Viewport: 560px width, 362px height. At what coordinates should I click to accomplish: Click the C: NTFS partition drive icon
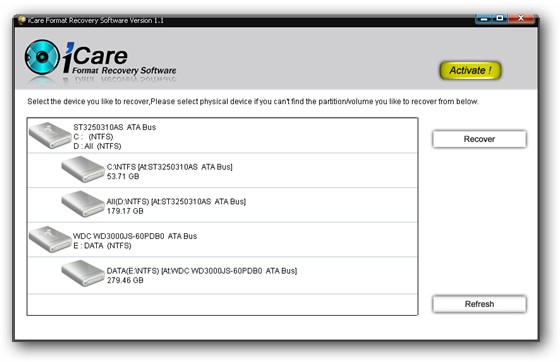[83, 170]
